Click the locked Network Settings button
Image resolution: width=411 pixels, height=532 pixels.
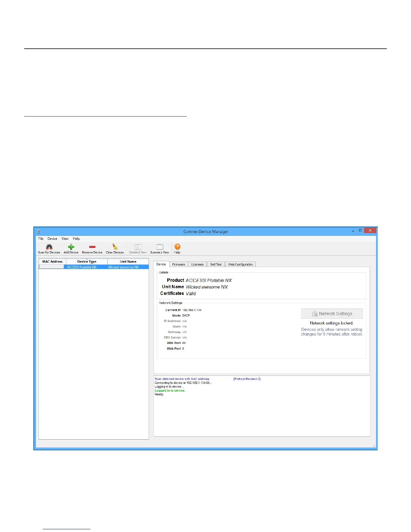332,314
